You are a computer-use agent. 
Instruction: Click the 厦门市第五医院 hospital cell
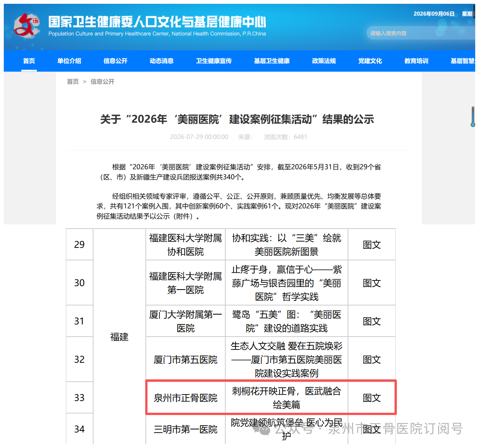[x=186, y=359]
